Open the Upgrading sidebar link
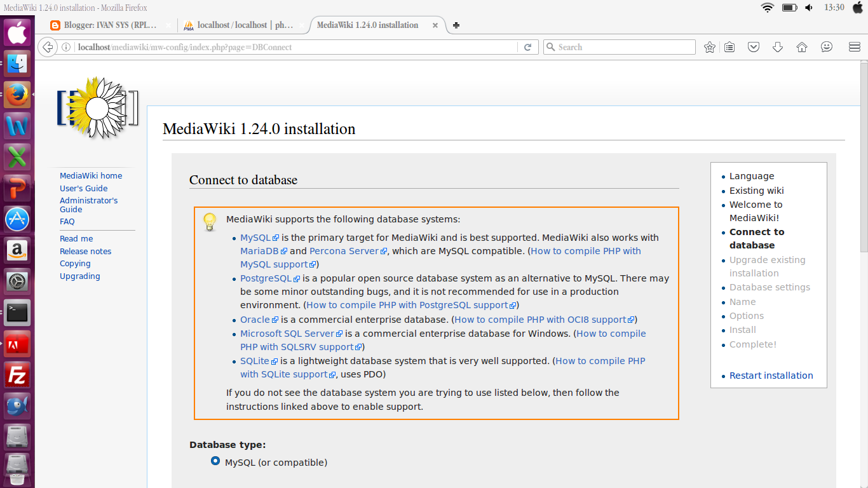Screen dimensions: 868x488 tap(80, 276)
